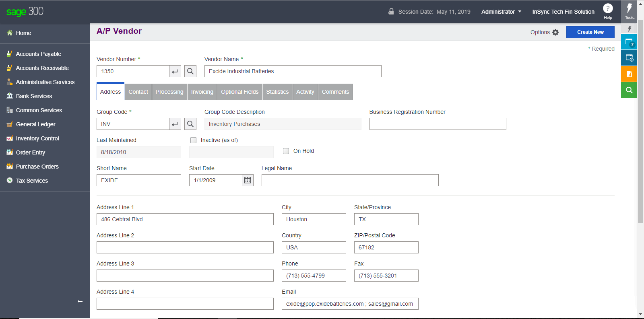Open the orange report icon
The image size is (644, 319).
point(629,74)
